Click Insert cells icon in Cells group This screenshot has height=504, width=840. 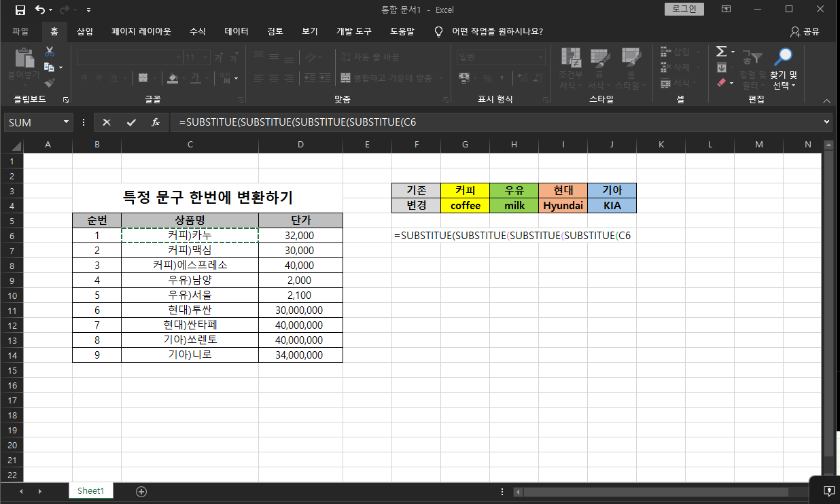coord(665,52)
